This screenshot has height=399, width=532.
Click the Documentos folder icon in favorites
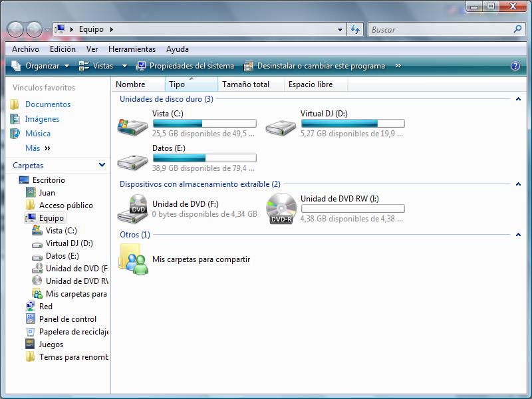coord(14,104)
